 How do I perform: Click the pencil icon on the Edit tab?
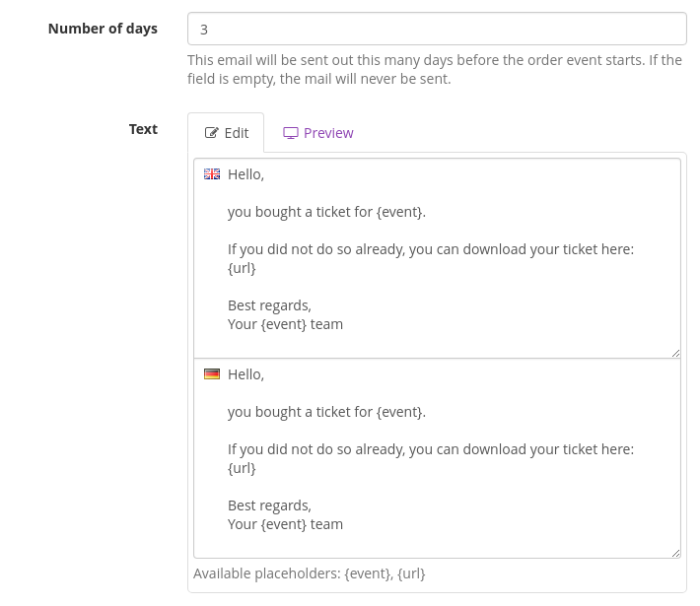[x=211, y=133]
